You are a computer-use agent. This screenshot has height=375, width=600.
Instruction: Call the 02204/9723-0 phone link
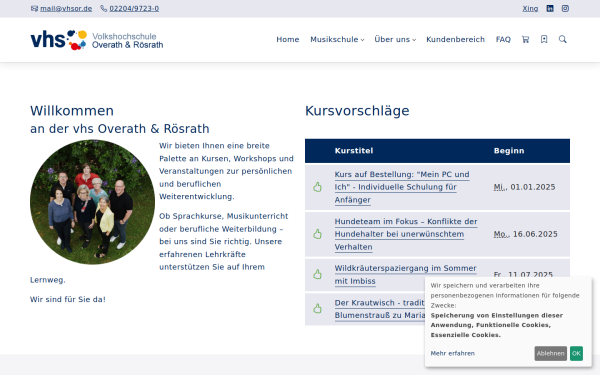(x=134, y=8)
